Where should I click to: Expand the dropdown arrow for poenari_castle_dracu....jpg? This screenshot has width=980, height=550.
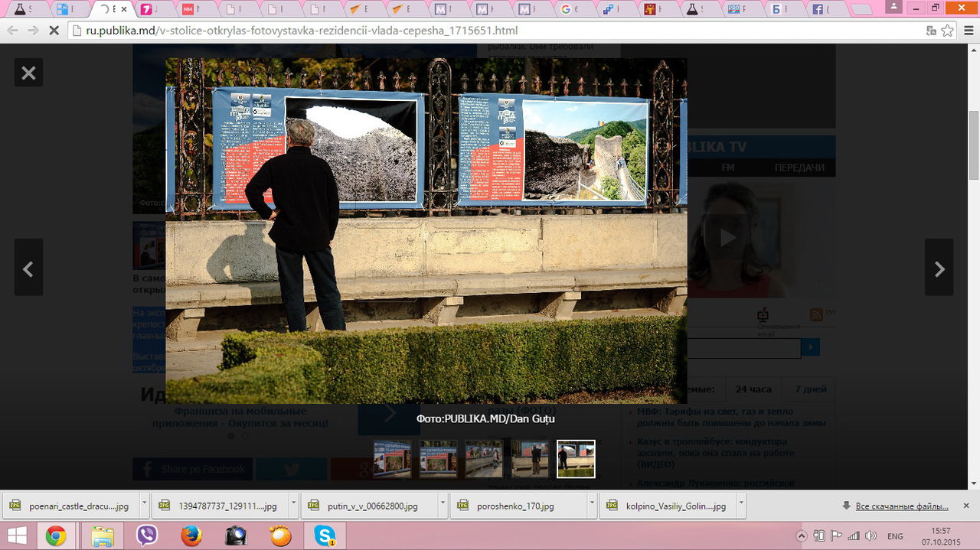(x=145, y=506)
